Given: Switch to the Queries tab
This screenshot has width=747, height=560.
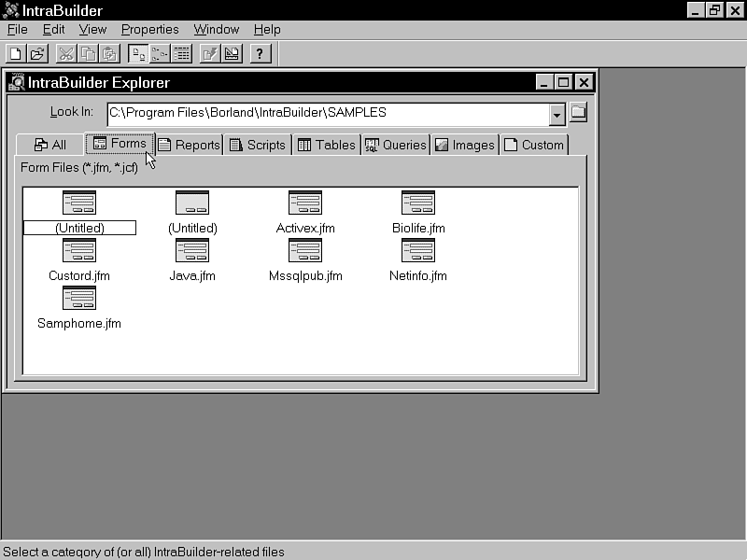Looking at the screenshot, I should click(395, 145).
